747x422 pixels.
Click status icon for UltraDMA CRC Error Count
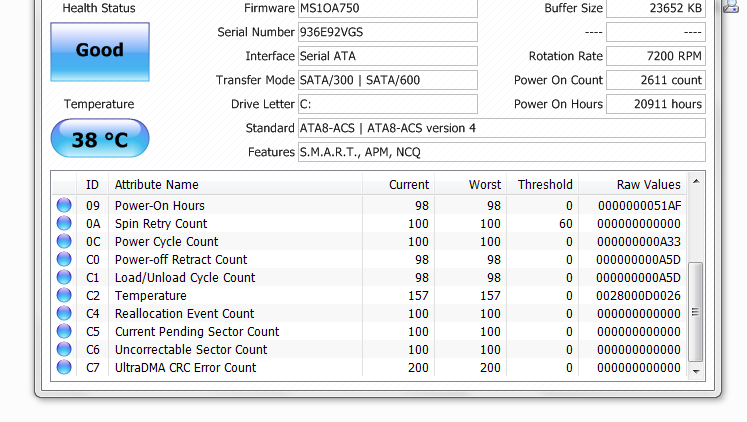[64, 367]
